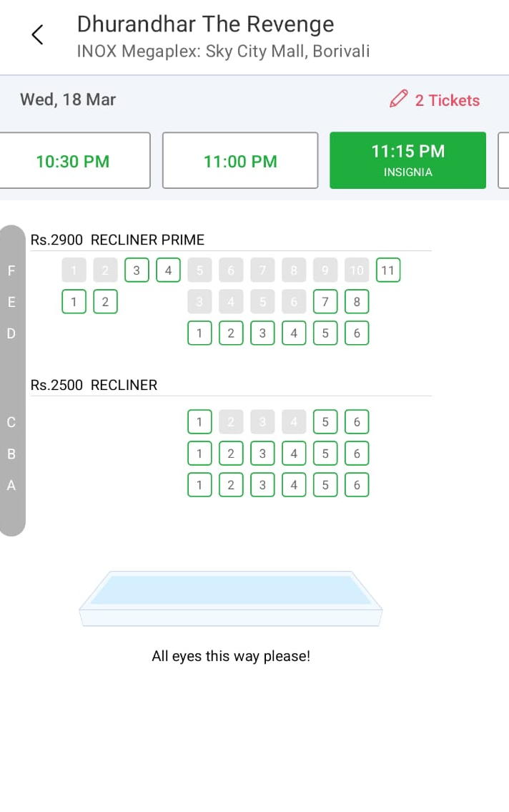This screenshot has width=509, height=812.
Task: Choose seat 7 in row E
Action: coord(325,302)
